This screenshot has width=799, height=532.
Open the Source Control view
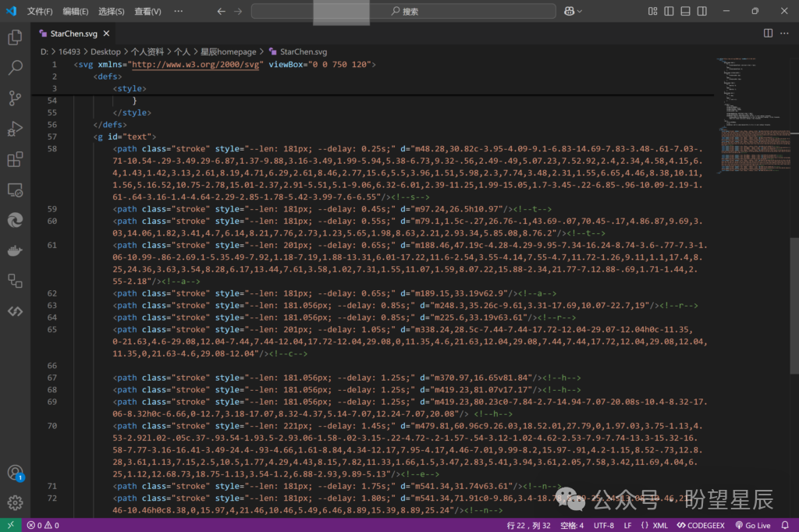tap(15, 98)
